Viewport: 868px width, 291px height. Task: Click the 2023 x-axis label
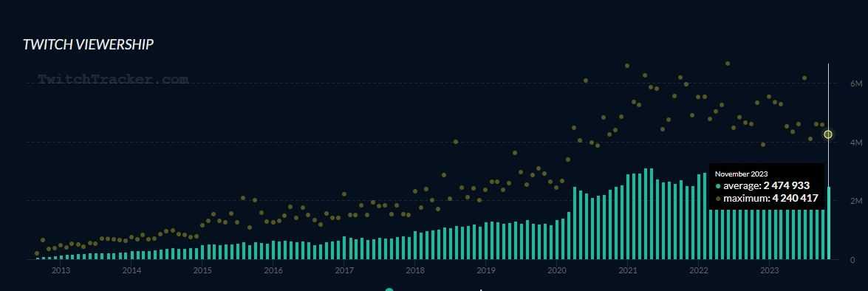770,270
